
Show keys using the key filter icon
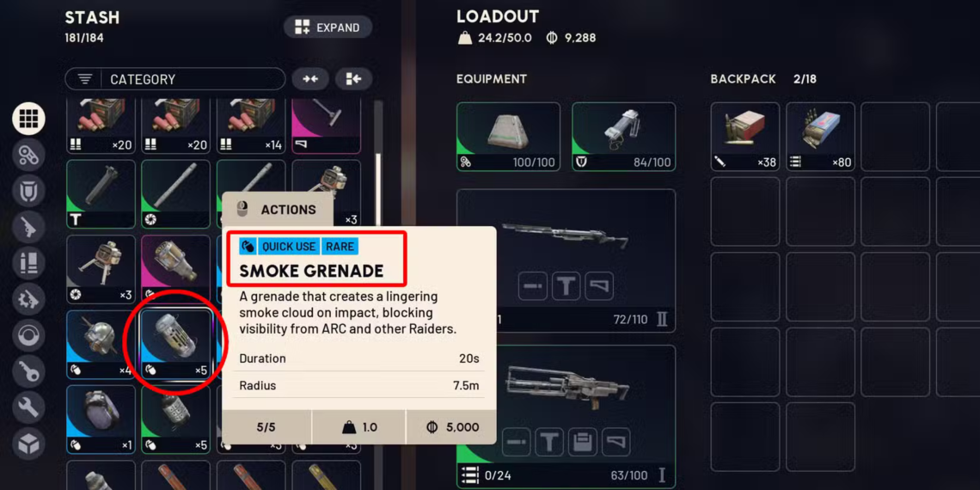[28, 372]
